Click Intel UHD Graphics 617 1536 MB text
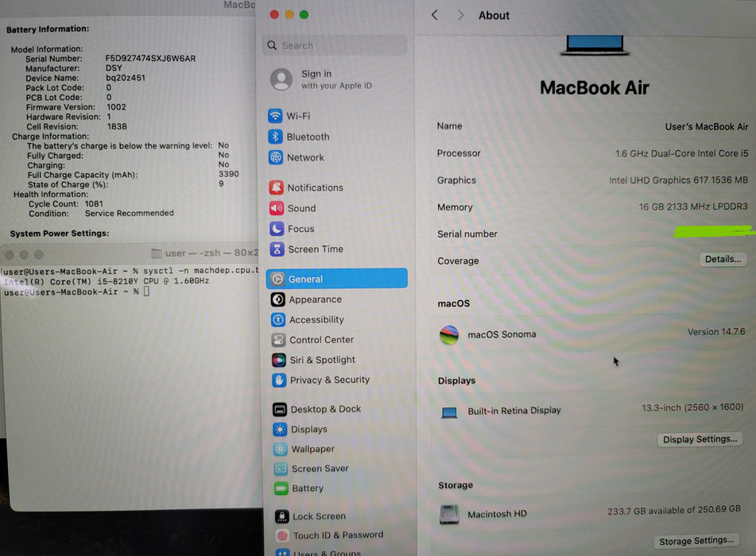The width and height of the screenshot is (756, 556). [x=678, y=180]
